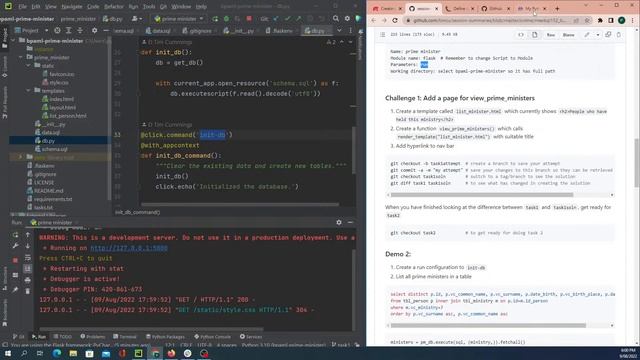Open Project panel options gear
The height and width of the screenshot is (360, 640).
click(94, 31)
